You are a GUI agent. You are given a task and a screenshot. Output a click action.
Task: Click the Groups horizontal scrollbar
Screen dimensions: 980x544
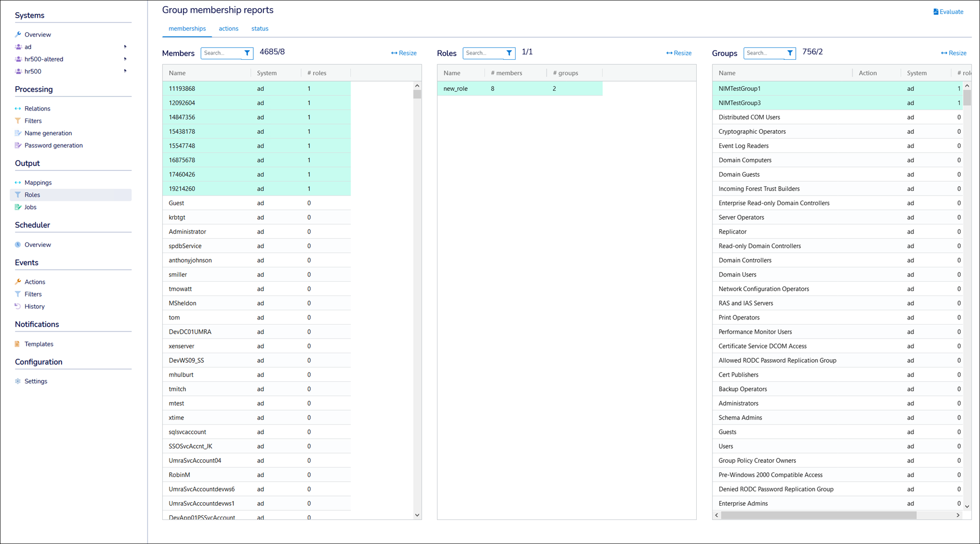(x=818, y=515)
